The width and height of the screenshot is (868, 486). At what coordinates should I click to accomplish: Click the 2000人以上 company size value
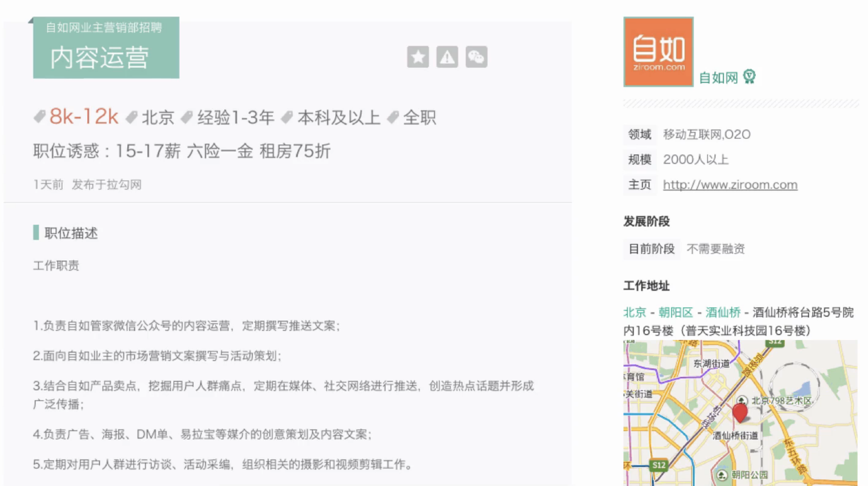point(696,160)
